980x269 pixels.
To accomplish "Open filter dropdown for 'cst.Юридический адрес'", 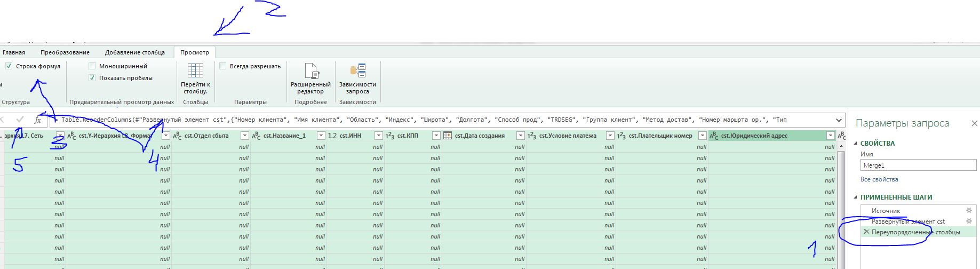I will pos(830,136).
